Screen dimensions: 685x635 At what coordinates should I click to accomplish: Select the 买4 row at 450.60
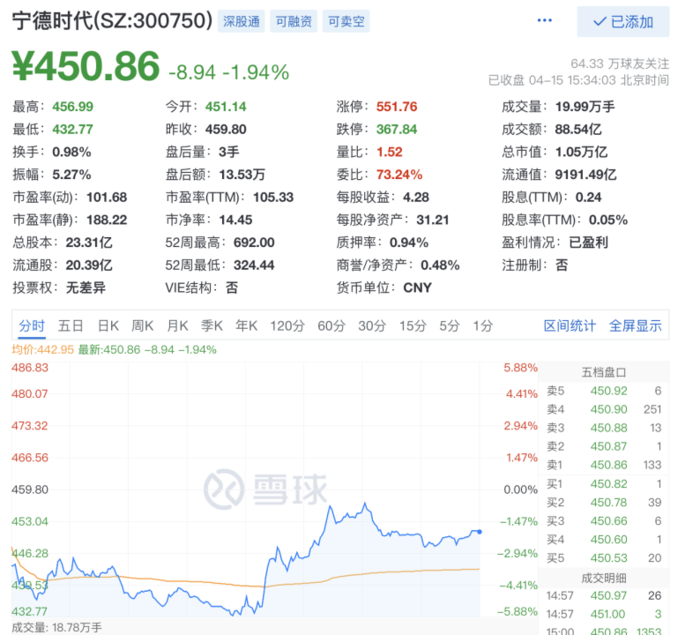pyautogui.click(x=604, y=539)
